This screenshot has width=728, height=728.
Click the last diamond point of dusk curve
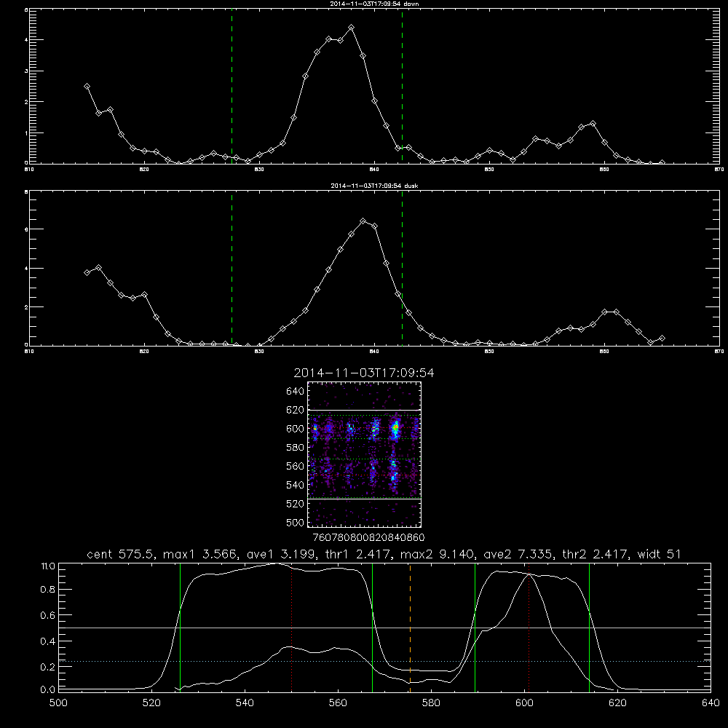pyautogui.click(x=662, y=338)
